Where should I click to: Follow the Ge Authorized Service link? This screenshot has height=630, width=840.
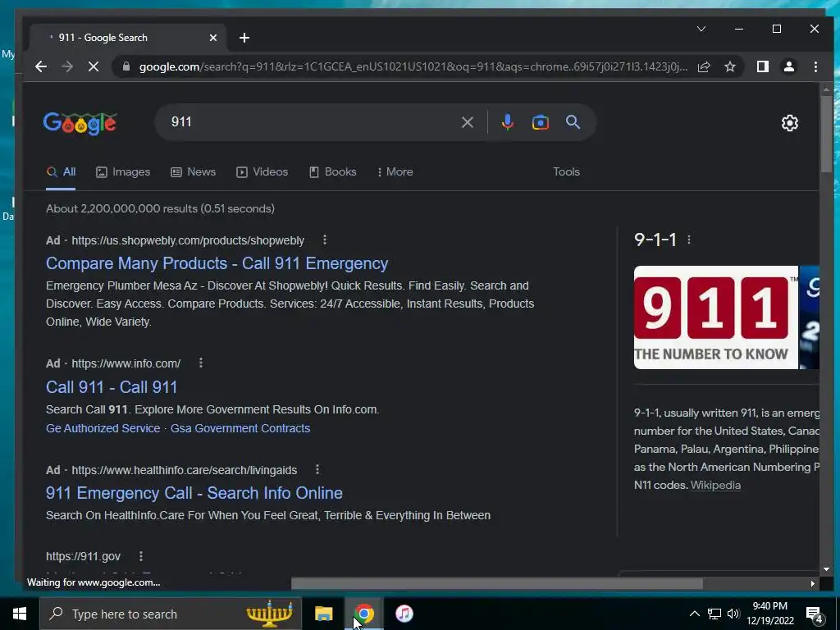point(103,428)
